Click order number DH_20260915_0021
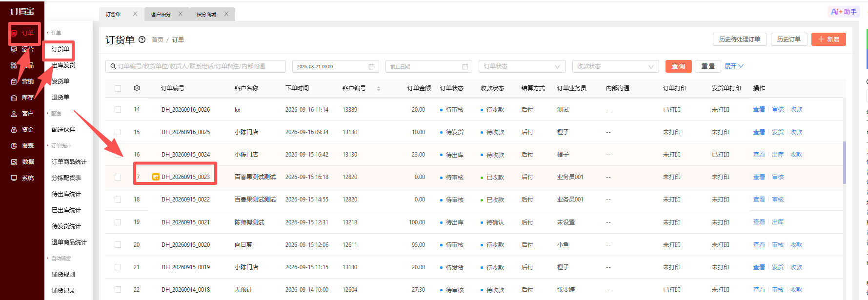 point(185,222)
